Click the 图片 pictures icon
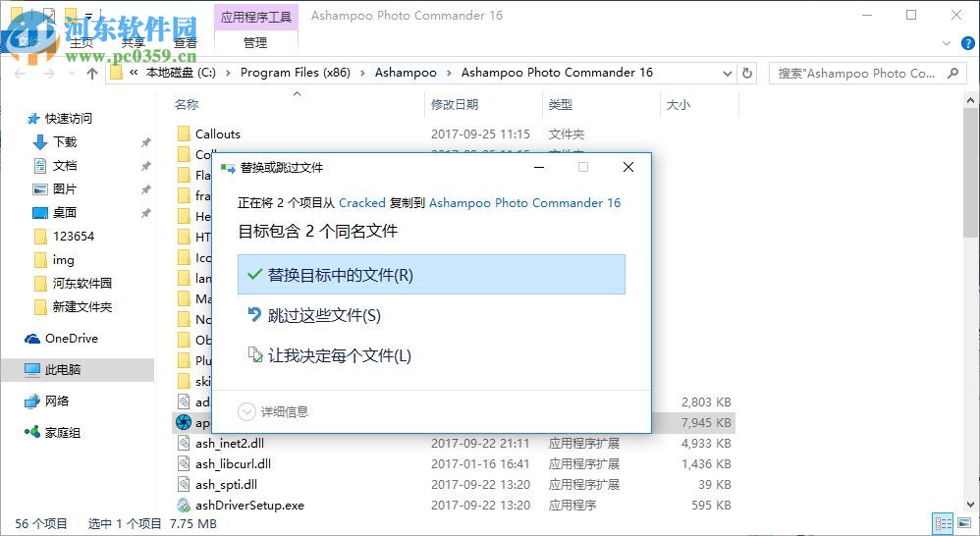 coord(40,188)
